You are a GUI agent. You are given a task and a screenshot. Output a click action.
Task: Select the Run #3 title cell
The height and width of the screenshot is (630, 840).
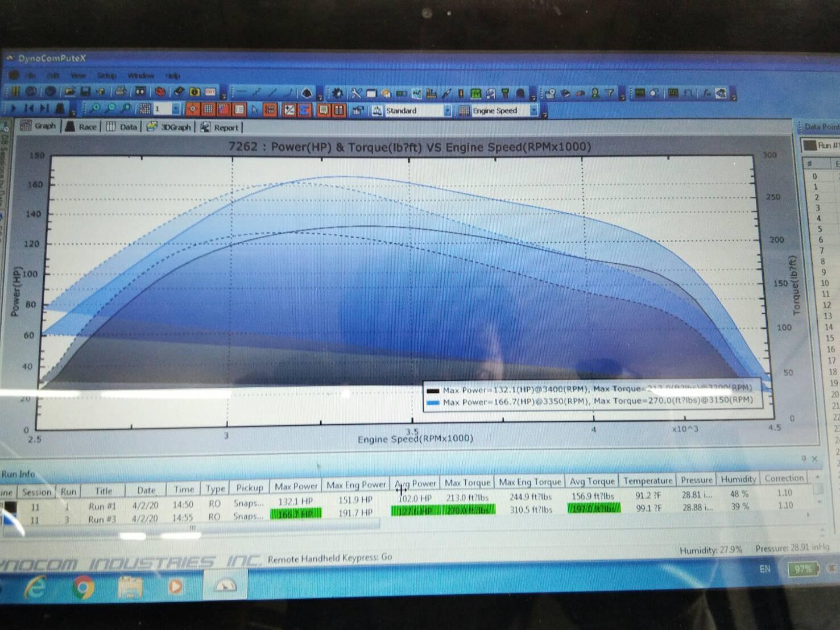(102, 519)
